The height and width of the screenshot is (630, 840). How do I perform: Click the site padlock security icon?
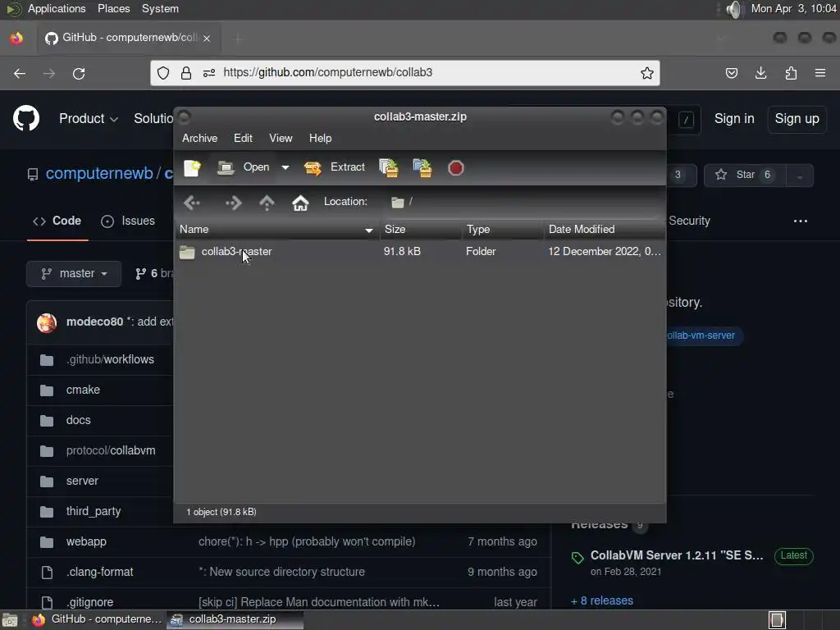[186, 73]
